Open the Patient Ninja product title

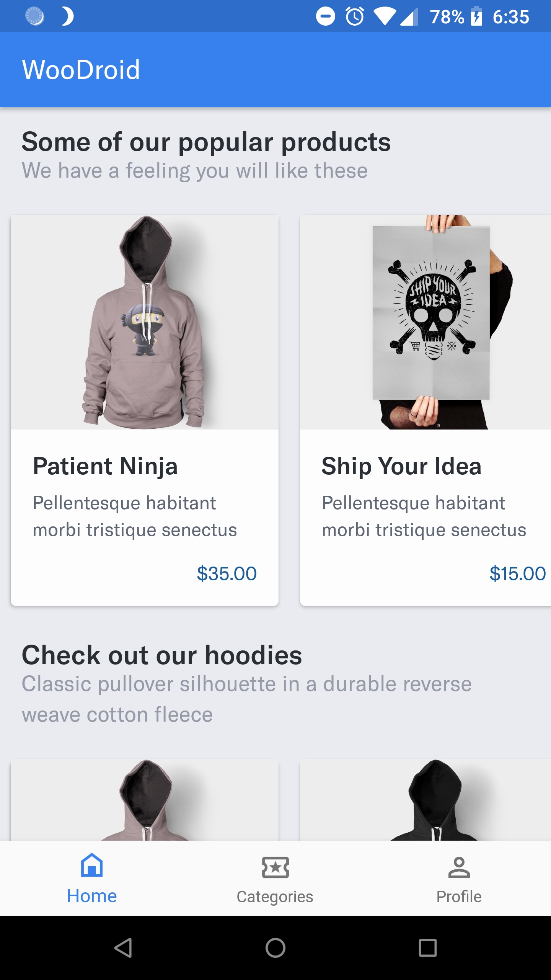(105, 466)
